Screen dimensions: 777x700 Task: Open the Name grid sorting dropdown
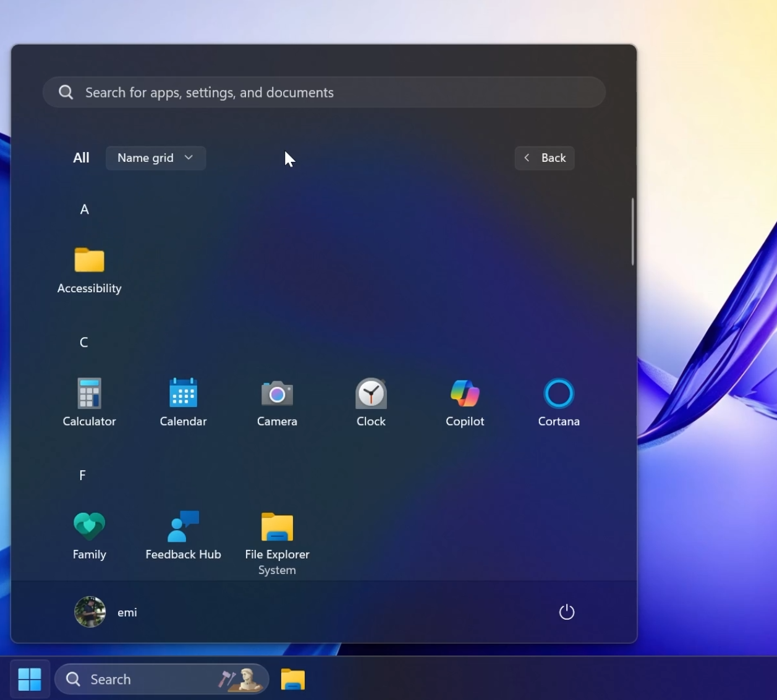pyautogui.click(x=155, y=158)
